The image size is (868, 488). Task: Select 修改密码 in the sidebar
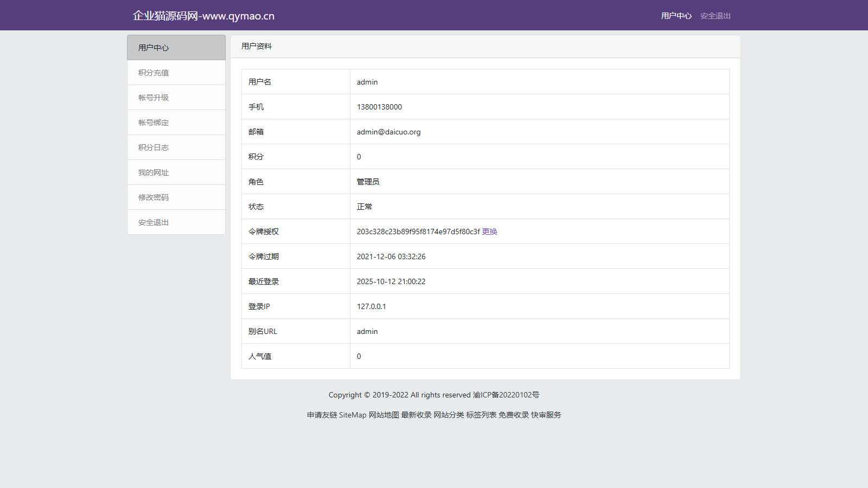point(154,197)
